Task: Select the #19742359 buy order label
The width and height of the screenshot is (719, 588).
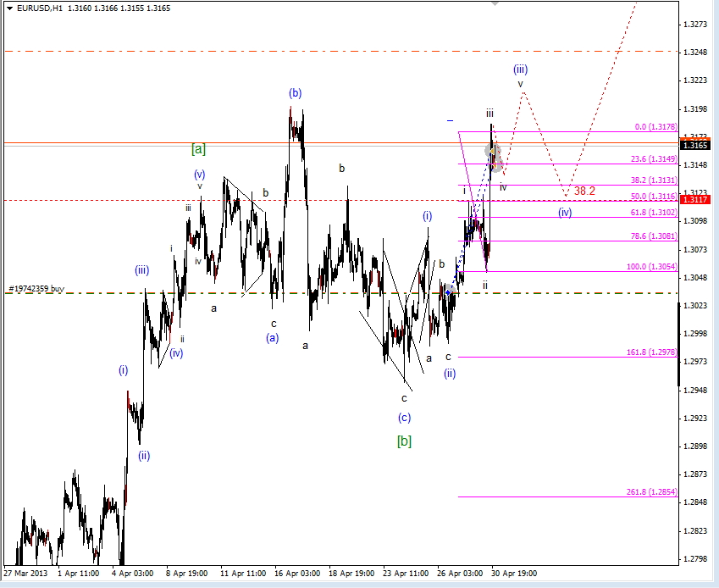Action: coord(36,289)
